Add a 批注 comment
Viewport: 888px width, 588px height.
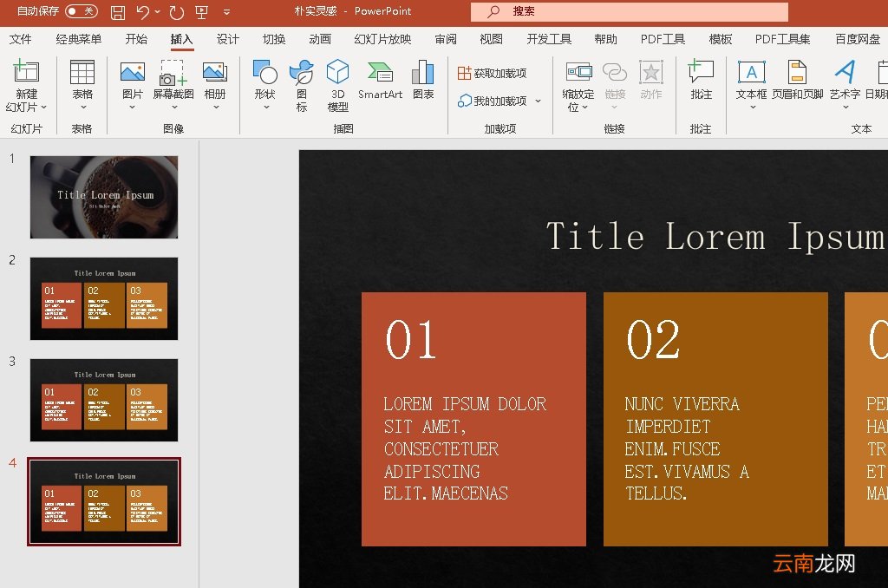click(x=701, y=82)
